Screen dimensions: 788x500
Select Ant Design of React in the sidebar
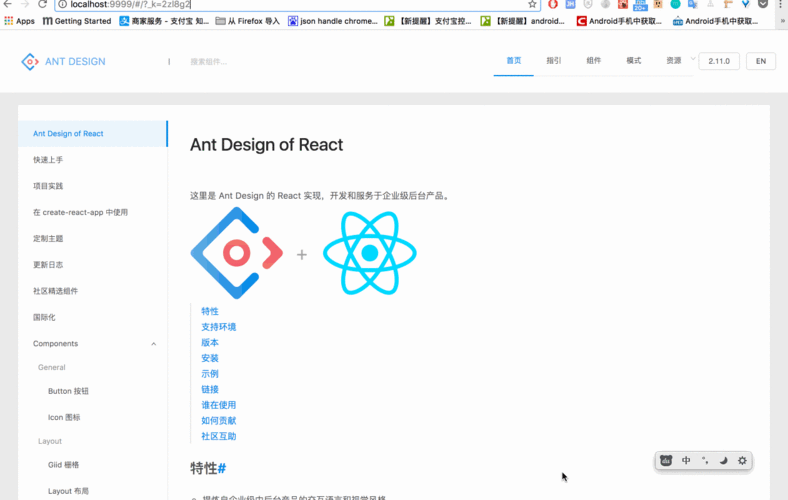click(93, 134)
